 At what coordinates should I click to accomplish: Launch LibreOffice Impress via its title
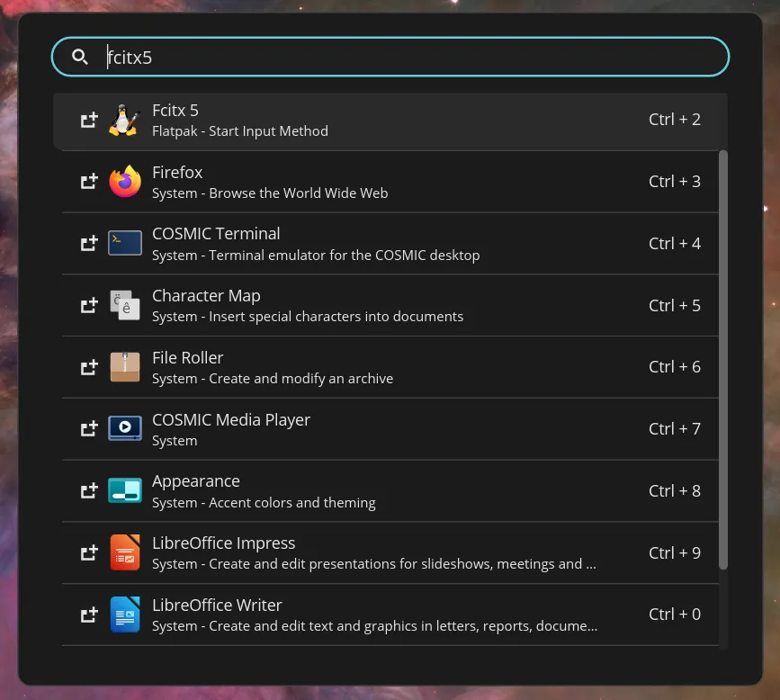tap(223, 543)
